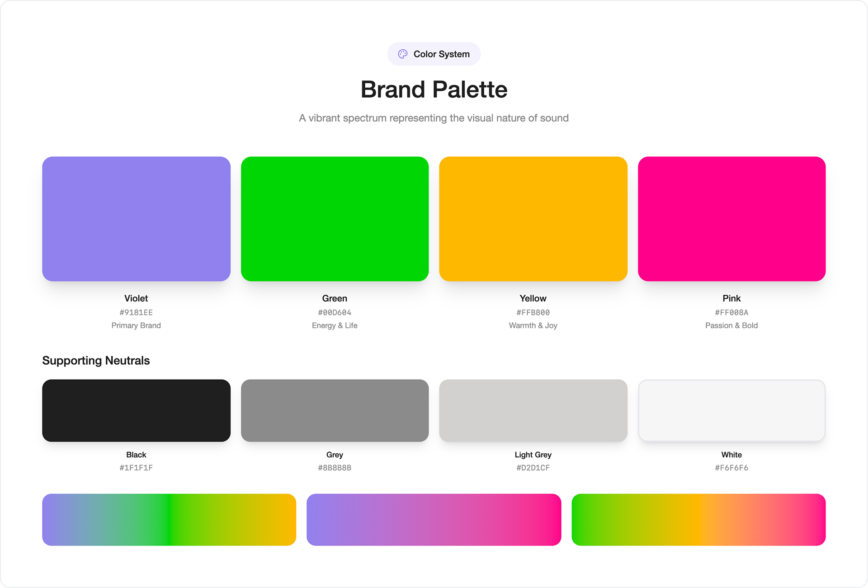Click the Brand Palette heading
Screen dimensions: 868x588
pyautogui.click(x=434, y=89)
